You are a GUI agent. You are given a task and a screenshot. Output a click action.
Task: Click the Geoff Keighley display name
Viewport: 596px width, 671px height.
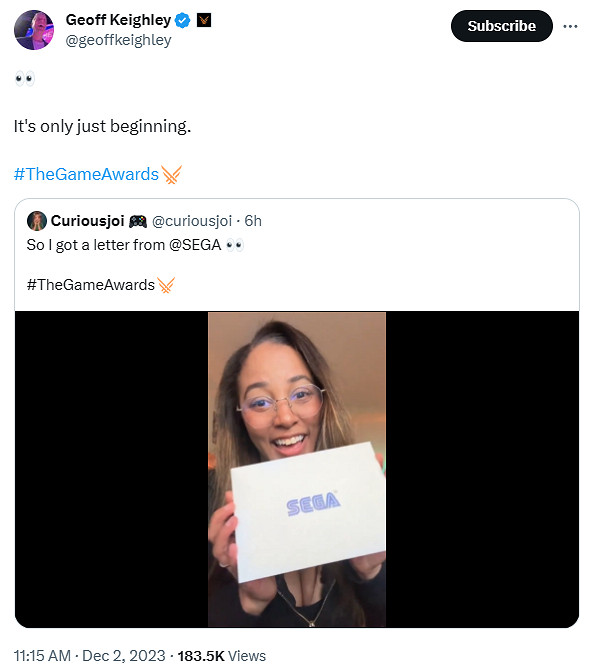click(x=118, y=20)
